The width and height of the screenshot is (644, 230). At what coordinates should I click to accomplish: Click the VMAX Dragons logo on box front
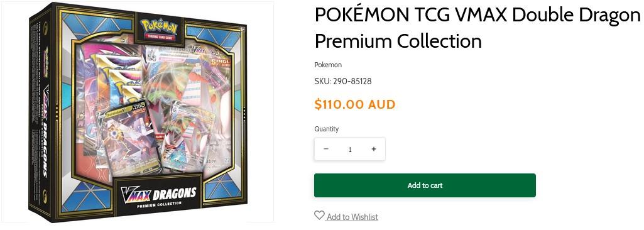[x=158, y=195]
